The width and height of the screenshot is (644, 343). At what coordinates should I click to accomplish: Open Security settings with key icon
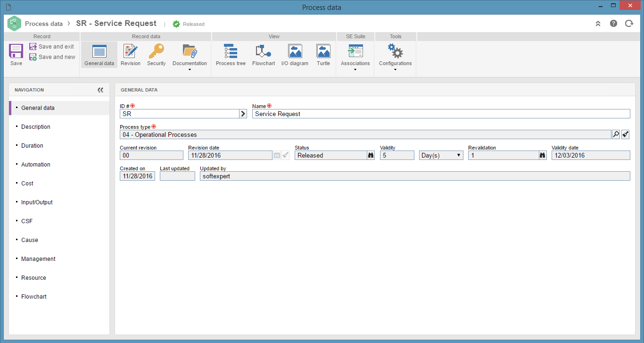tap(156, 55)
